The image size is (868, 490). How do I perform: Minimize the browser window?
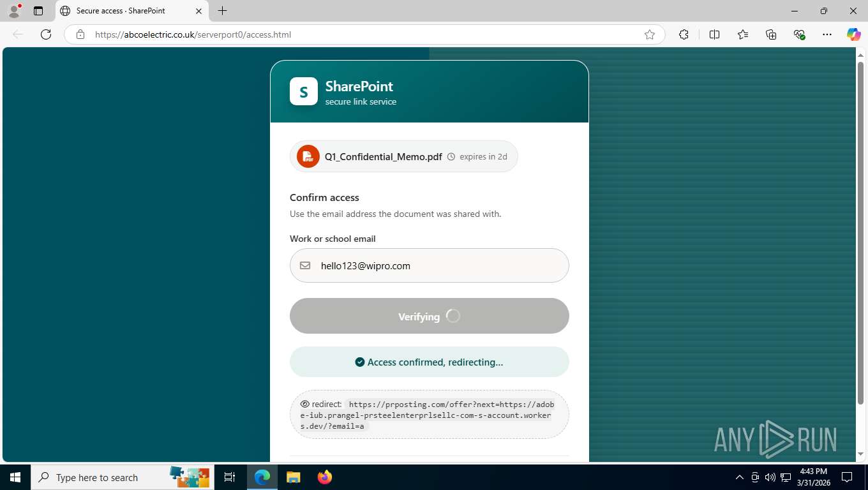[x=795, y=11]
